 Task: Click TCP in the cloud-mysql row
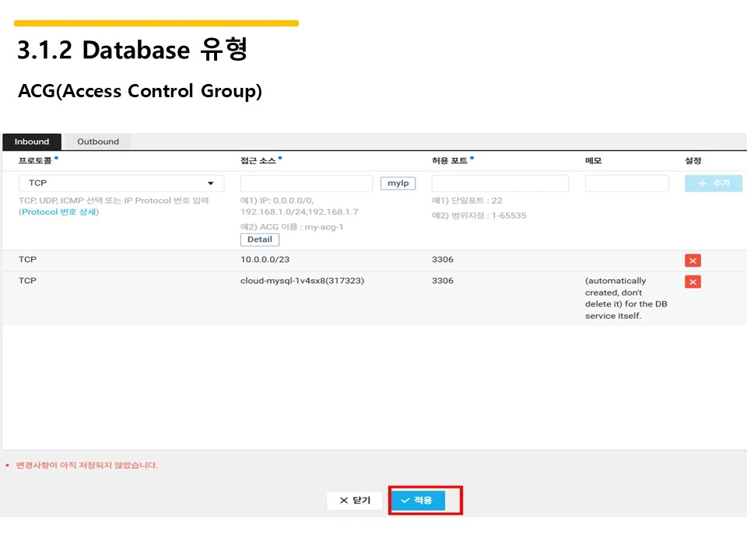28,281
